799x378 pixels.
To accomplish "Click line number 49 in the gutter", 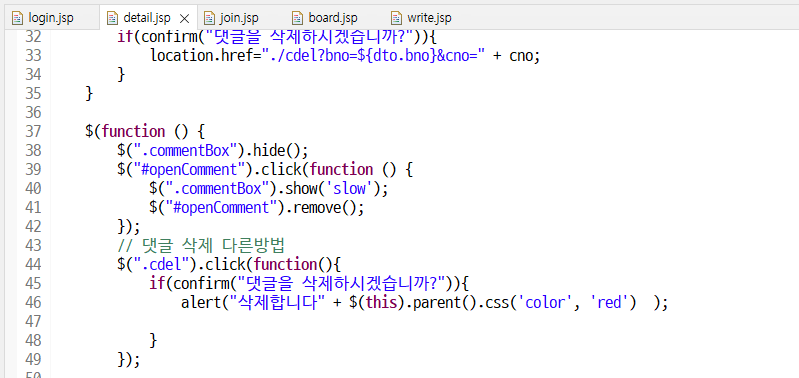I will point(33,359).
